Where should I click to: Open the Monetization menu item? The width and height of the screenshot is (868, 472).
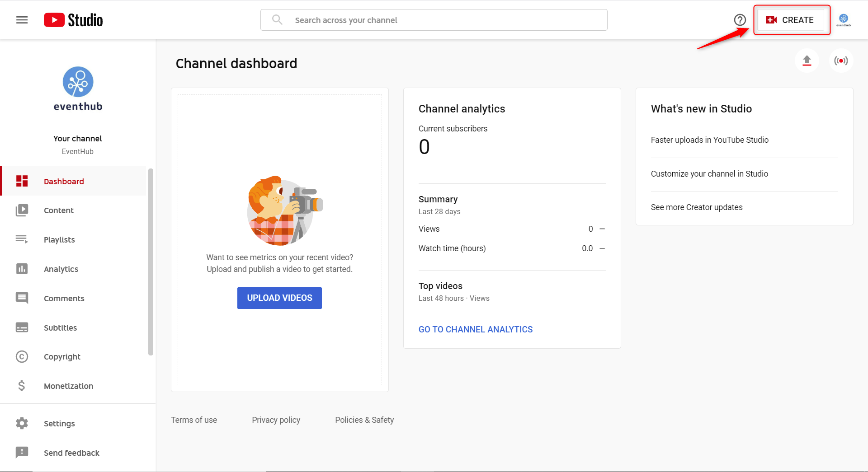click(69, 386)
